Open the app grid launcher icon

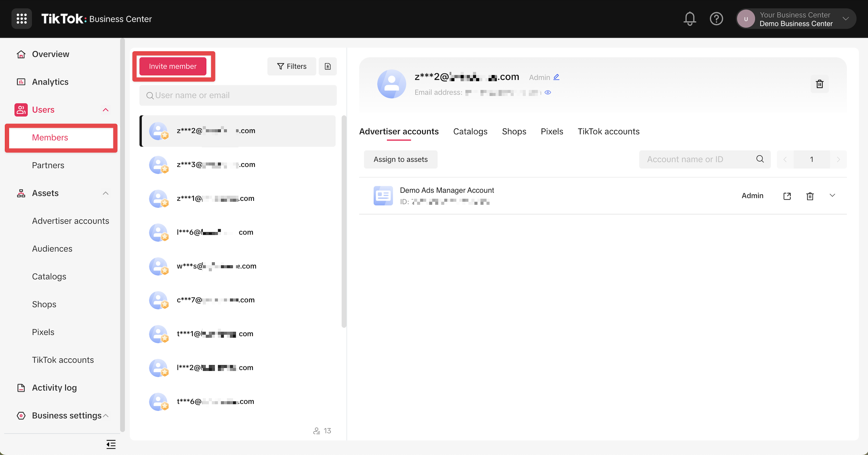coord(22,19)
